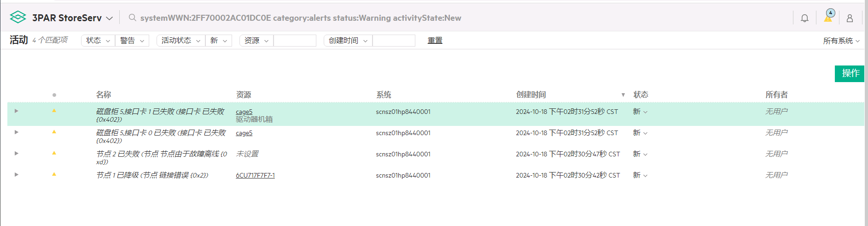Sort by the 创建时间 column header
Image resolution: width=868 pixels, height=226 pixels.
click(x=530, y=95)
